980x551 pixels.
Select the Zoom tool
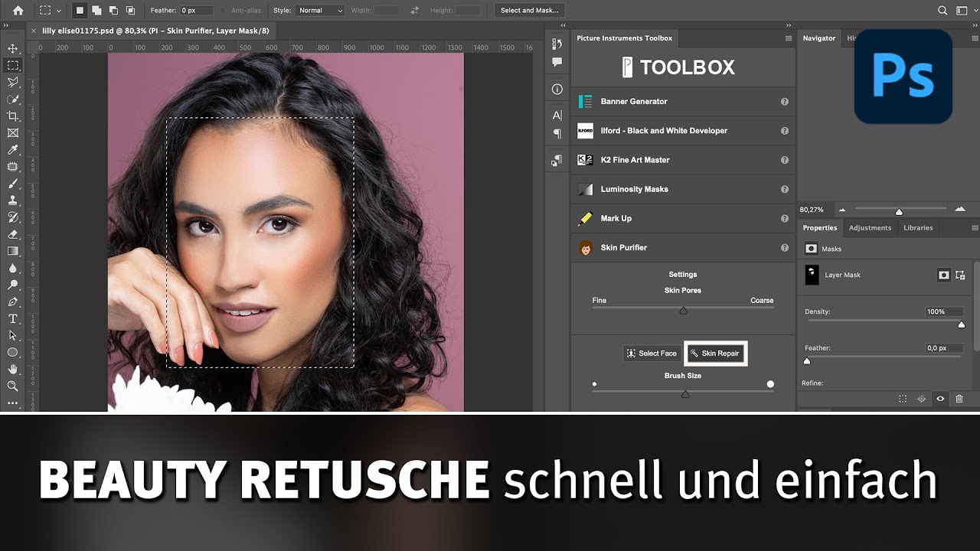tap(12, 386)
